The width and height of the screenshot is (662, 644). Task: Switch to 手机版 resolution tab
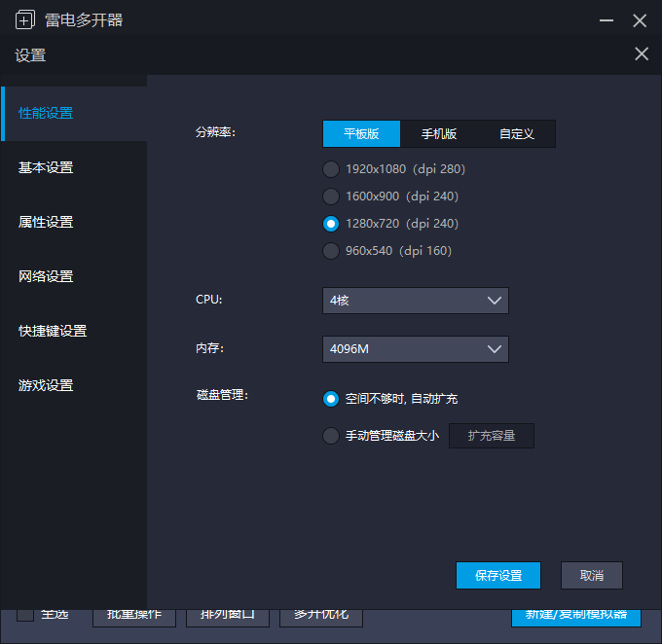pos(439,134)
